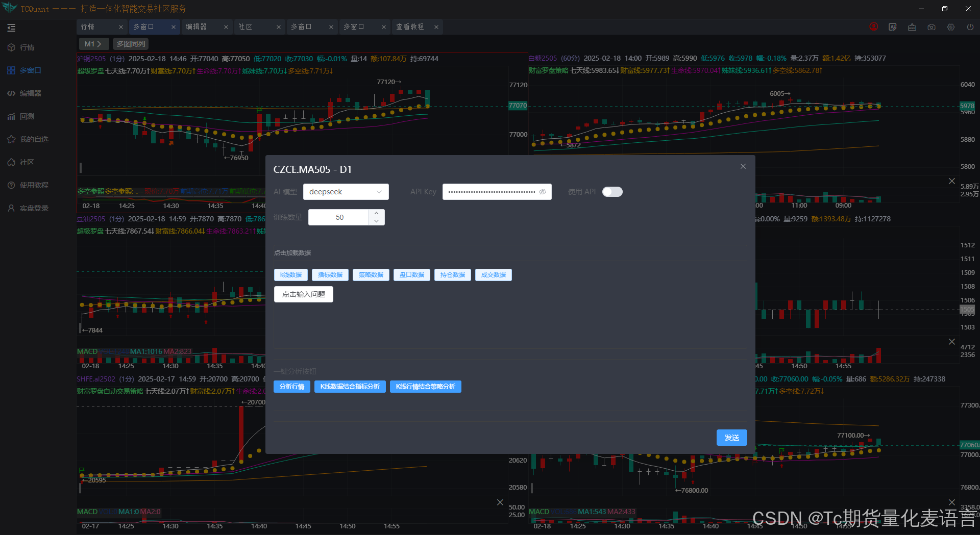The width and height of the screenshot is (980, 535).
Task: Open 我的自选 watchlist in sidebar
Action: pos(28,139)
